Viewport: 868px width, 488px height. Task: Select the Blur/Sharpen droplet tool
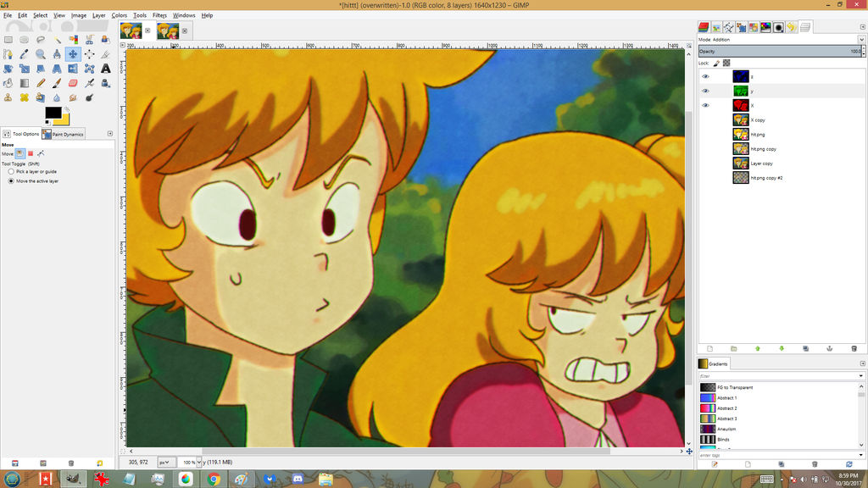click(x=57, y=97)
